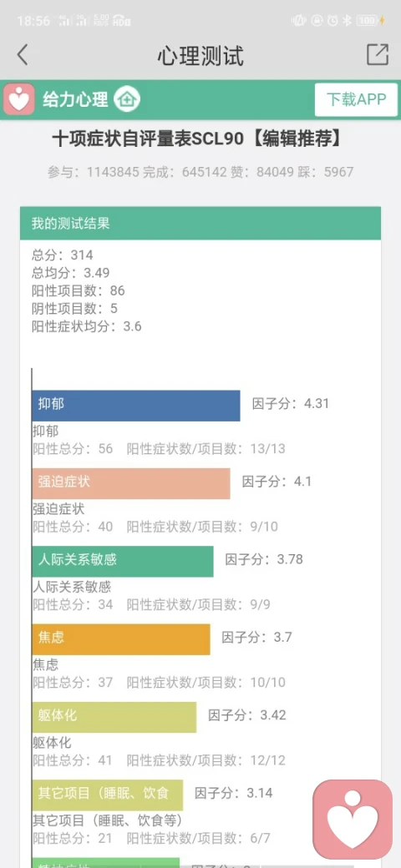
Task: Open the green home icon
Action: (x=127, y=99)
